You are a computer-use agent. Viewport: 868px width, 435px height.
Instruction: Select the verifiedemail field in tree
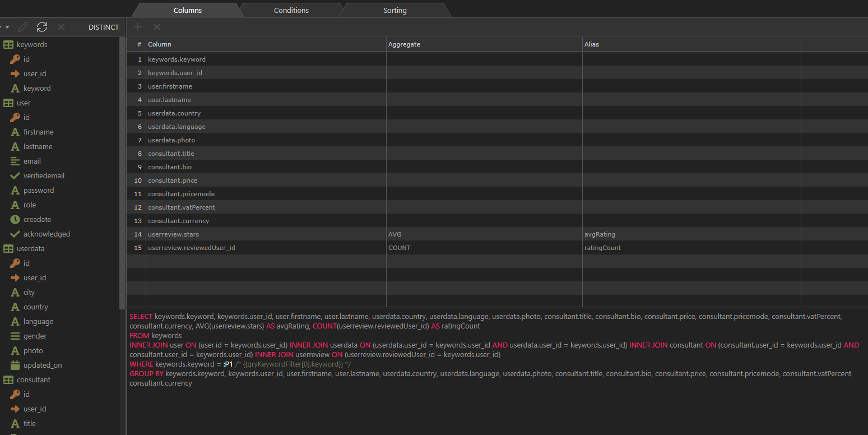pyautogui.click(x=44, y=176)
